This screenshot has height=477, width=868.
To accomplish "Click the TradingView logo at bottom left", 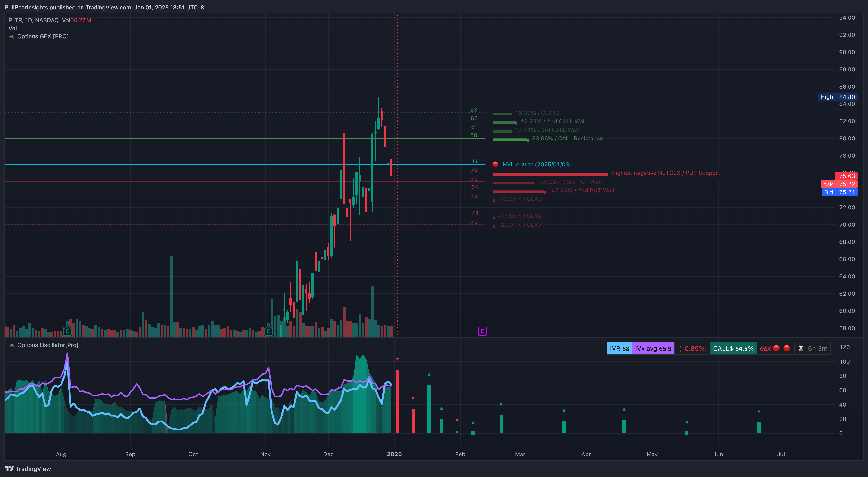I will [9, 468].
